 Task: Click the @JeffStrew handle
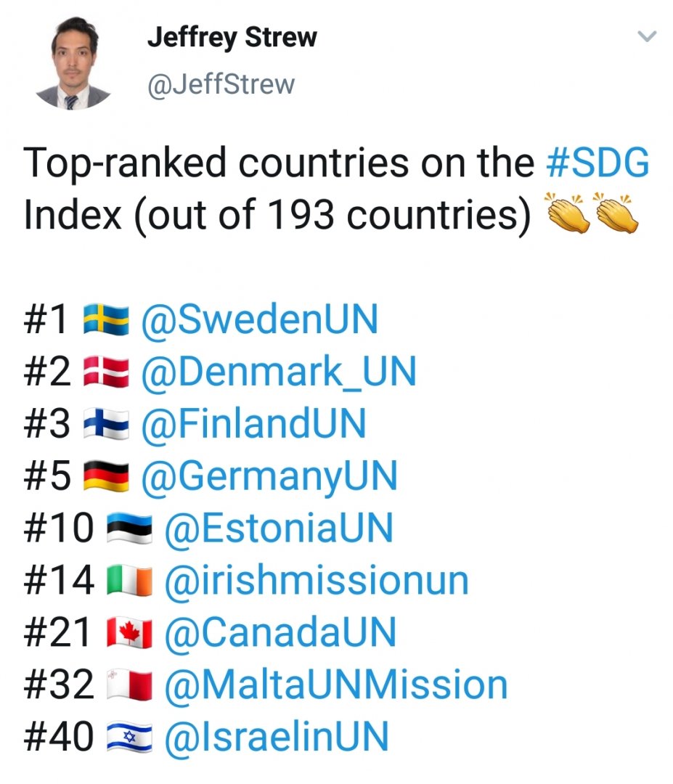(221, 84)
